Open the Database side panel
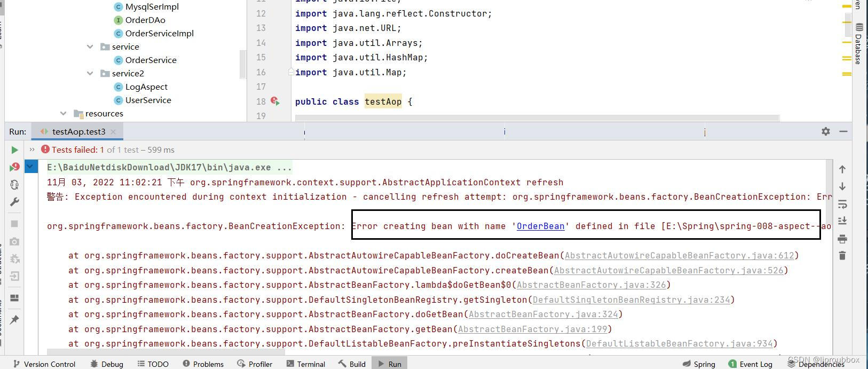The height and width of the screenshot is (369, 868). click(858, 44)
